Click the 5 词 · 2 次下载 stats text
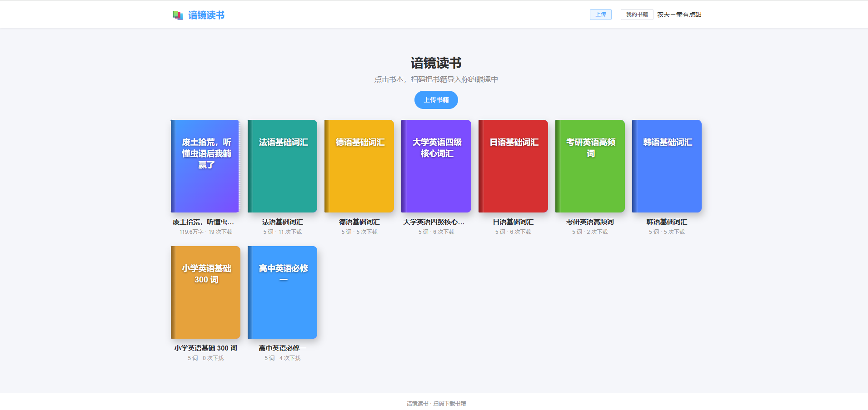The width and height of the screenshot is (868, 410). [x=590, y=232]
